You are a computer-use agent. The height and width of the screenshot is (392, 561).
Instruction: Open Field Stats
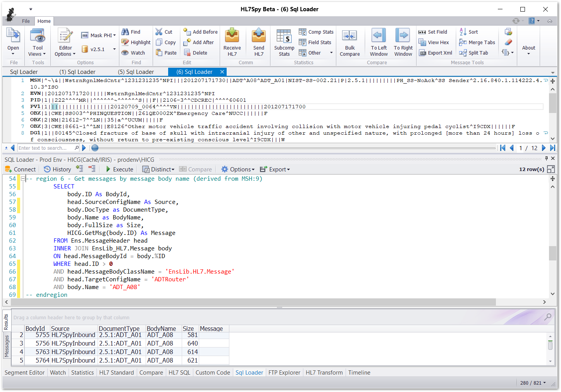pos(315,42)
